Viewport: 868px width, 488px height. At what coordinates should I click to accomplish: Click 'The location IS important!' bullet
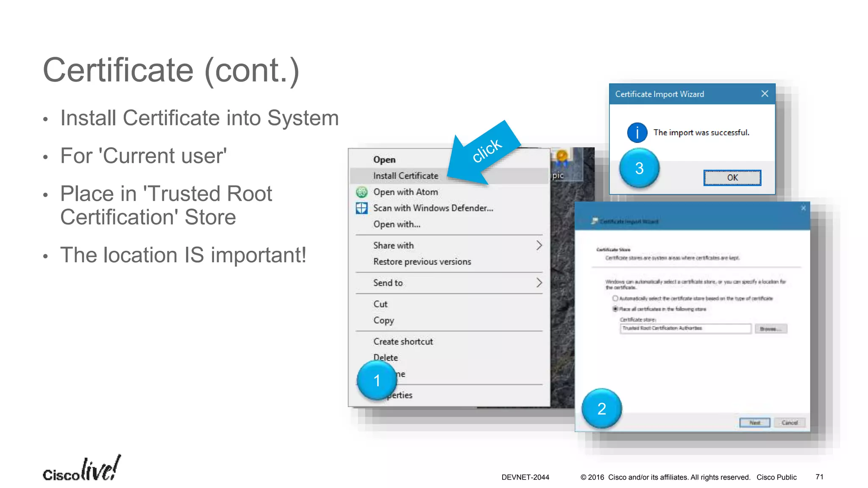pyautogui.click(x=183, y=255)
